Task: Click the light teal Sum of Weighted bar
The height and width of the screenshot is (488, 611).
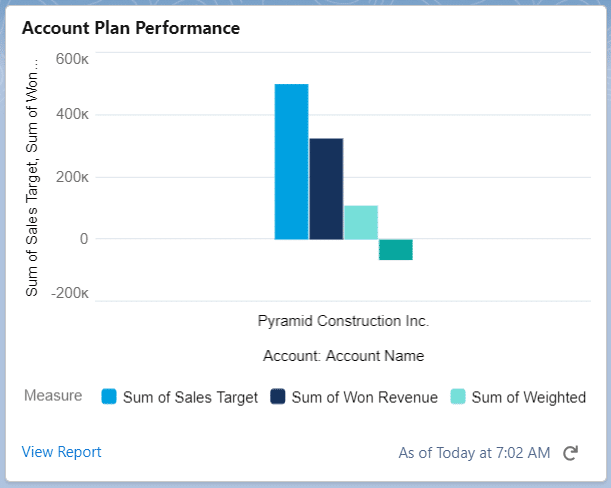Action: tap(361, 222)
